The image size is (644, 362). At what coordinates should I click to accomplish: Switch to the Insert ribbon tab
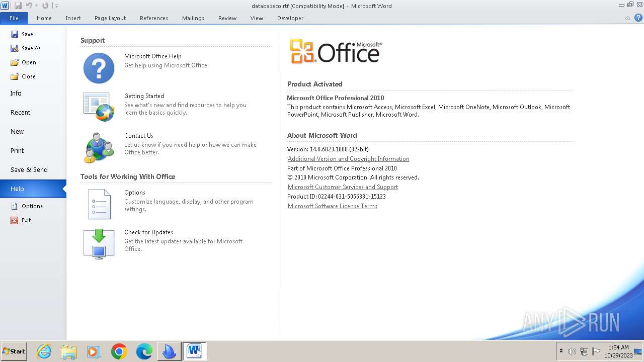(73, 18)
